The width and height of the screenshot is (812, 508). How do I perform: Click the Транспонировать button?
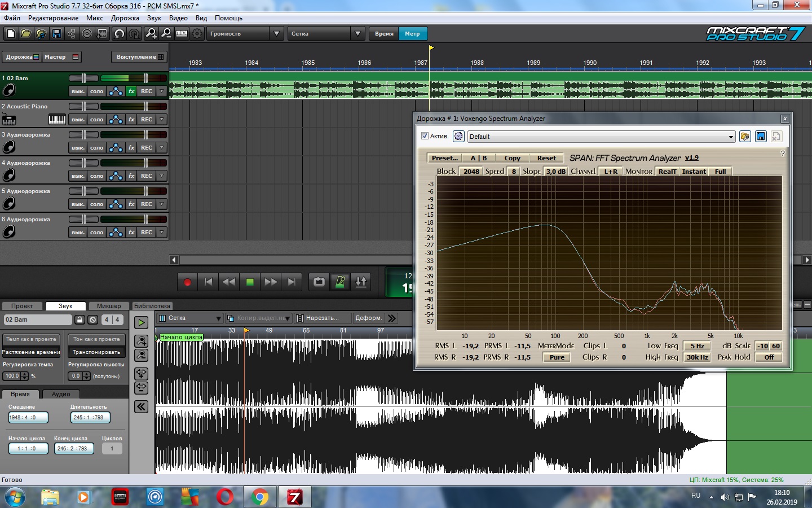(96, 352)
